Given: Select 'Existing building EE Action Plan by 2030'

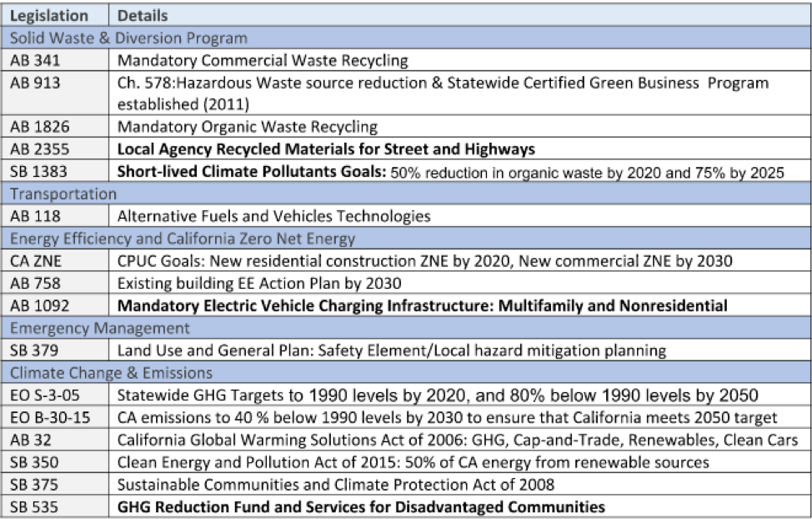Looking at the screenshot, I should tap(259, 283).
